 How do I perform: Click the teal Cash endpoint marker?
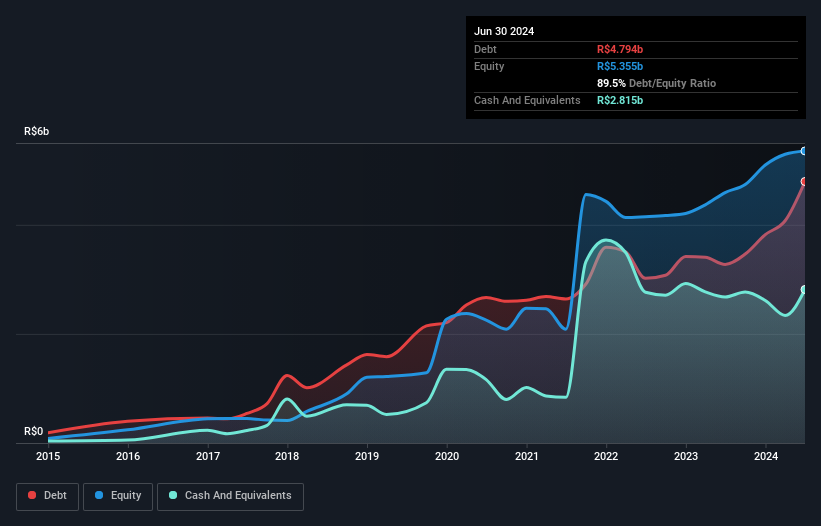(804, 290)
